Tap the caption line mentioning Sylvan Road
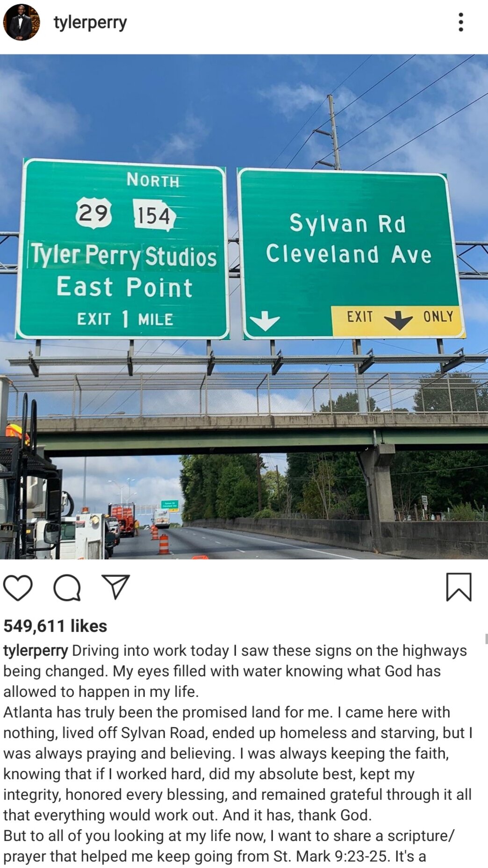The height and width of the screenshot is (868, 488). (x=238, y=733)
